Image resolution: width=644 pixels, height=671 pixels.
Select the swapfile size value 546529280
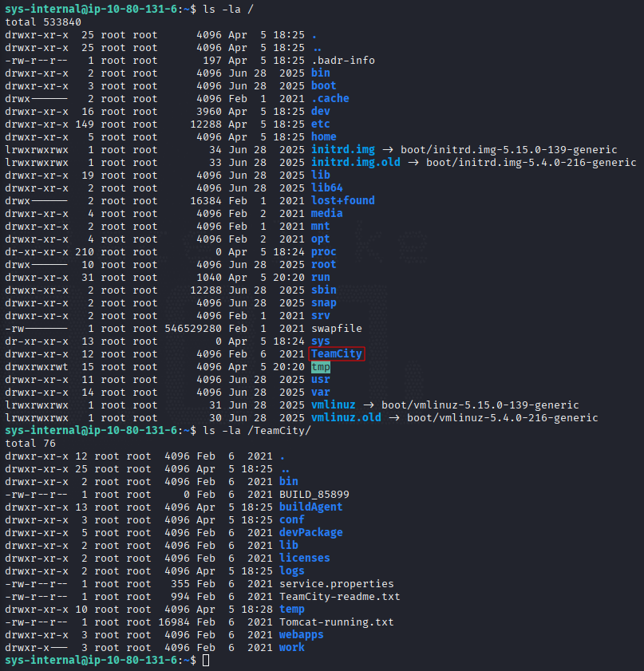[x=193, y=329]
